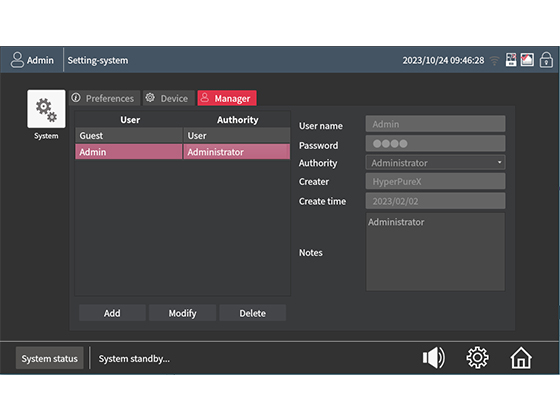Screen dimensions: 560x420
Task: Switch to the Device tab
Action: (x=169, y=98)
